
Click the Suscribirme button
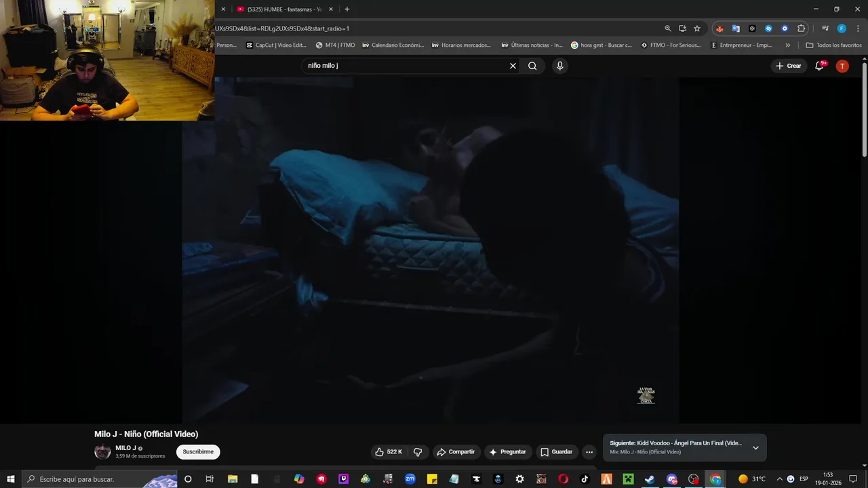198,452
